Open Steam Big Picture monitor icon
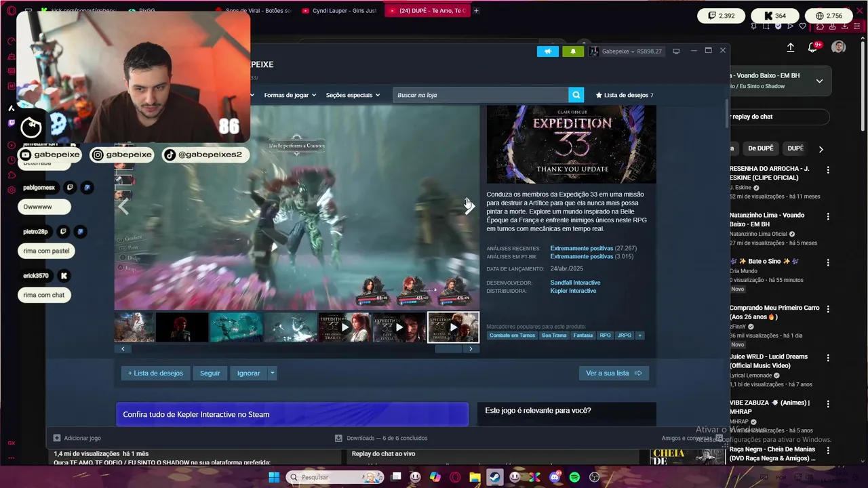Viewport: 868px width, 488px height. click(676, 52)
